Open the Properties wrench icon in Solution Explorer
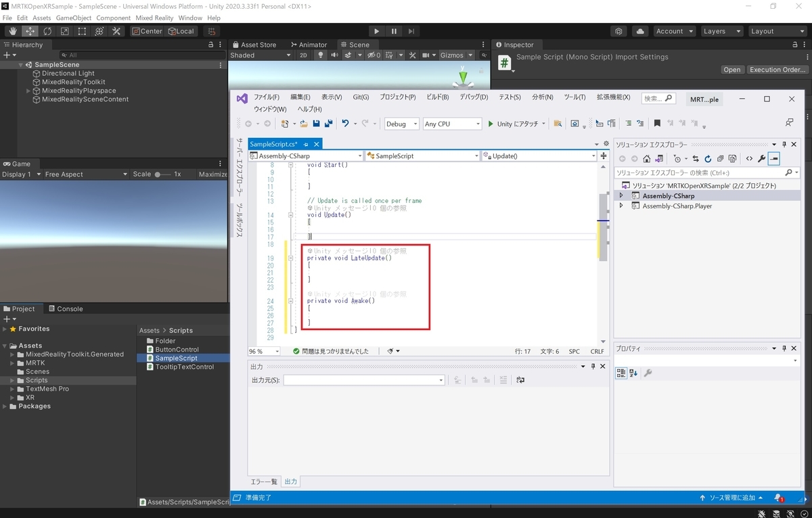This screenshot has width=812, height=518. pos(762,158)
